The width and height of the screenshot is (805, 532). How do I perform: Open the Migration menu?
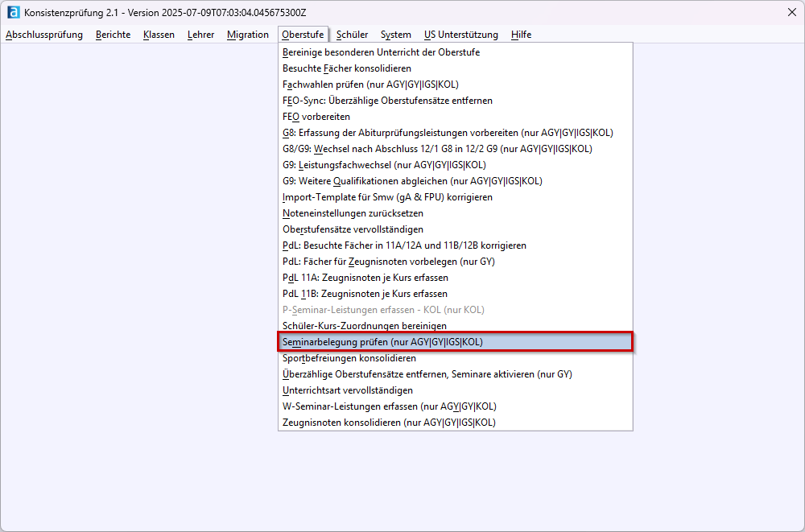(x=247, y=35)
